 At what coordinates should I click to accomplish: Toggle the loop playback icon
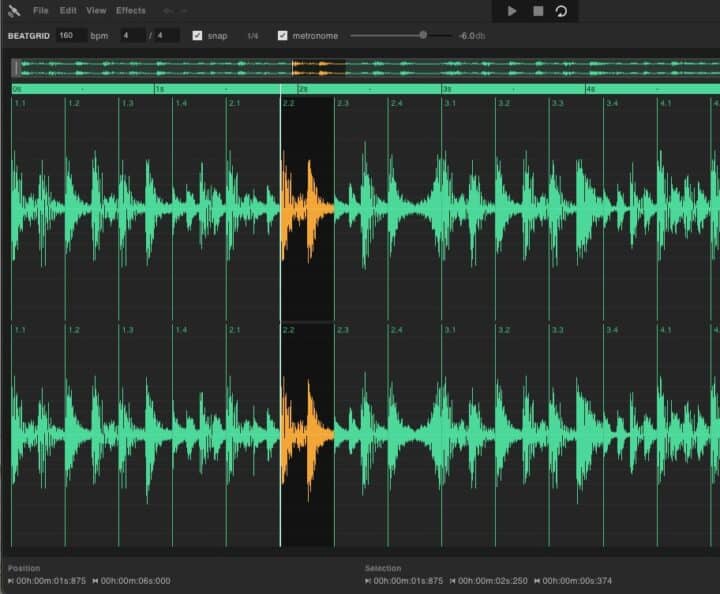tap(562, 11)
